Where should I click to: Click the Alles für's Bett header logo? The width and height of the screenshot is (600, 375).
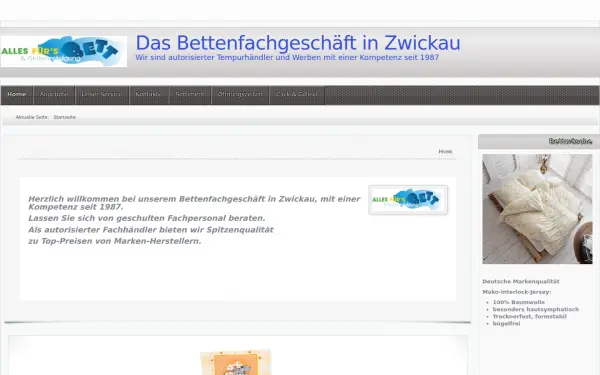pos(64,51)
